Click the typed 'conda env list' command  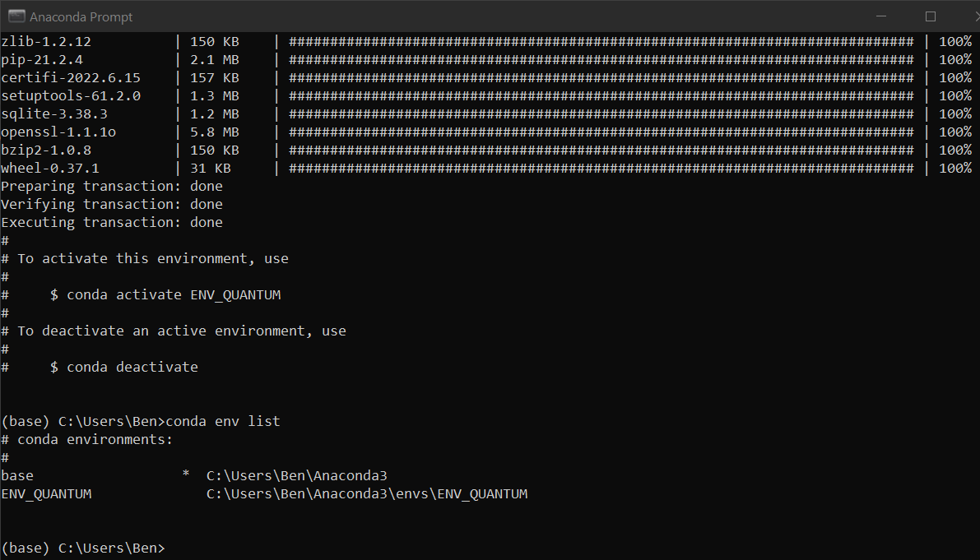point(222,421)
